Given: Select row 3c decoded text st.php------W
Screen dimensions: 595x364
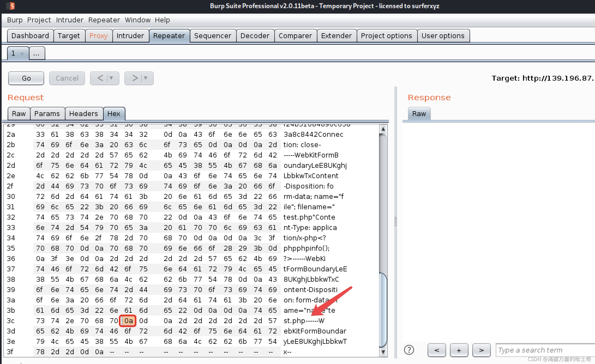Looking at the screenshot, I should pos(304,321).
